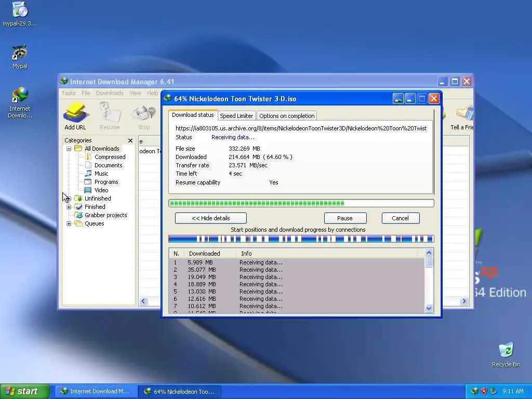Expand the Queues tree node
The image size is (532, 399).
coord(69,223)
